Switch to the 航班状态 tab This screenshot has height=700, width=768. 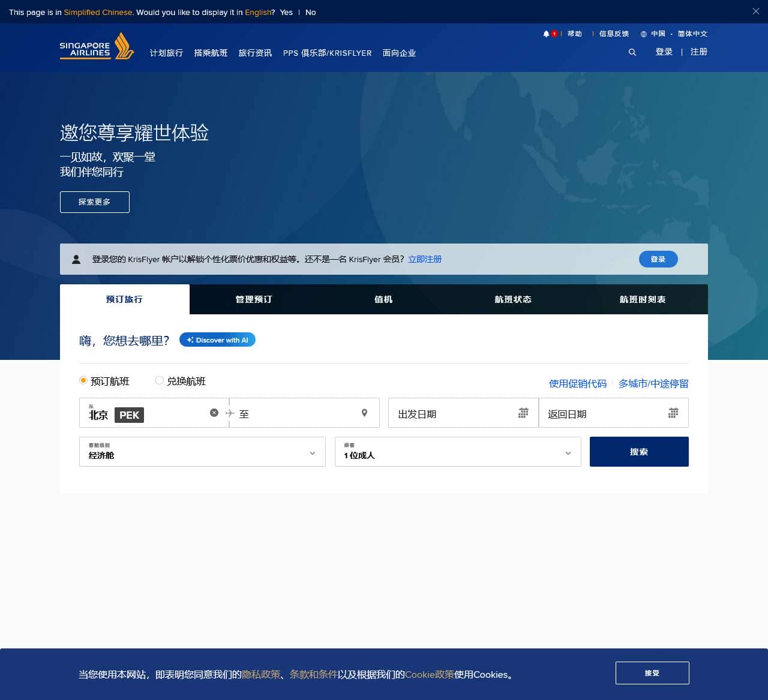click(512, 299)
